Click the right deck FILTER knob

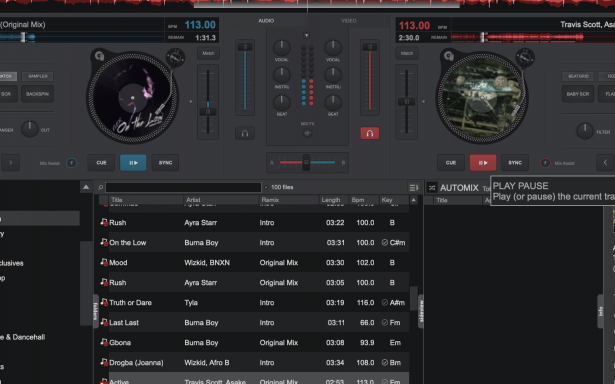coord(585,131)
